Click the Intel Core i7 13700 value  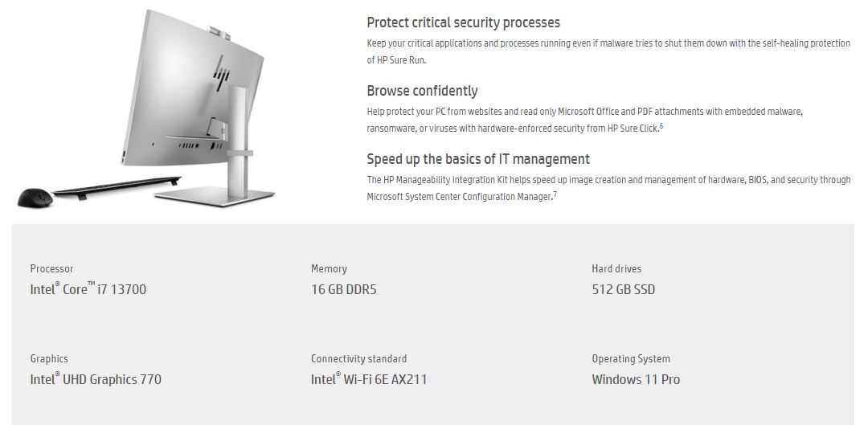(88, 289)
